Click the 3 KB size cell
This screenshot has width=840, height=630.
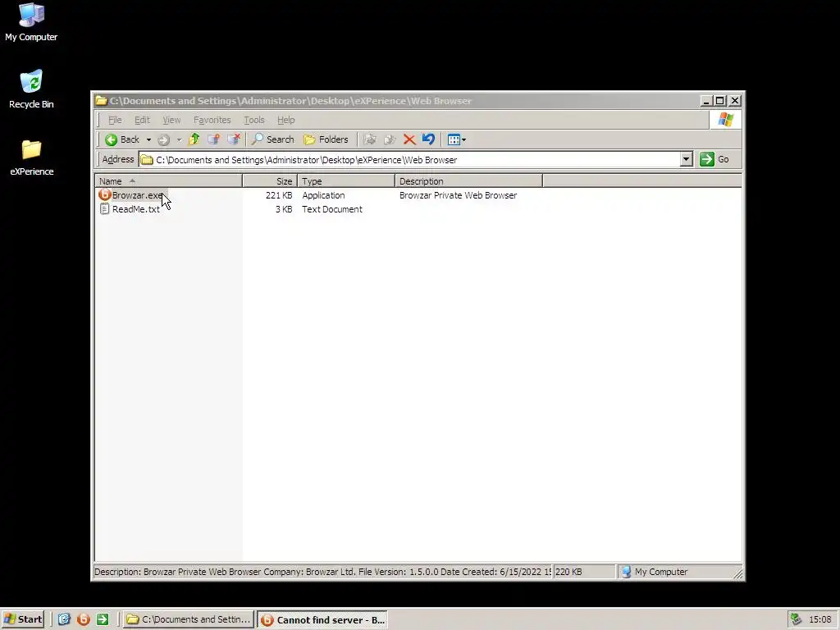[x=284, y=209]
